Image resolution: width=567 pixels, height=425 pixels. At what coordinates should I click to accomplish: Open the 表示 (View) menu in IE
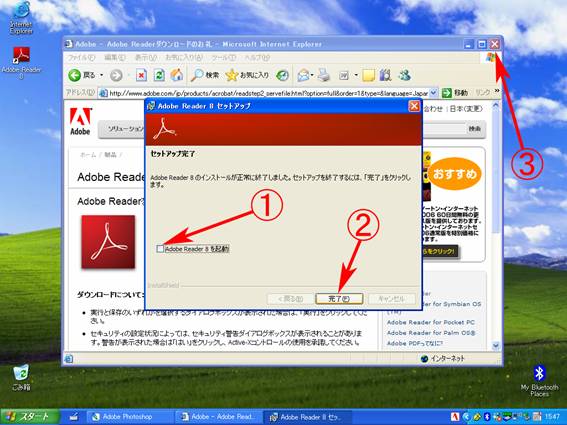[146, 58]
